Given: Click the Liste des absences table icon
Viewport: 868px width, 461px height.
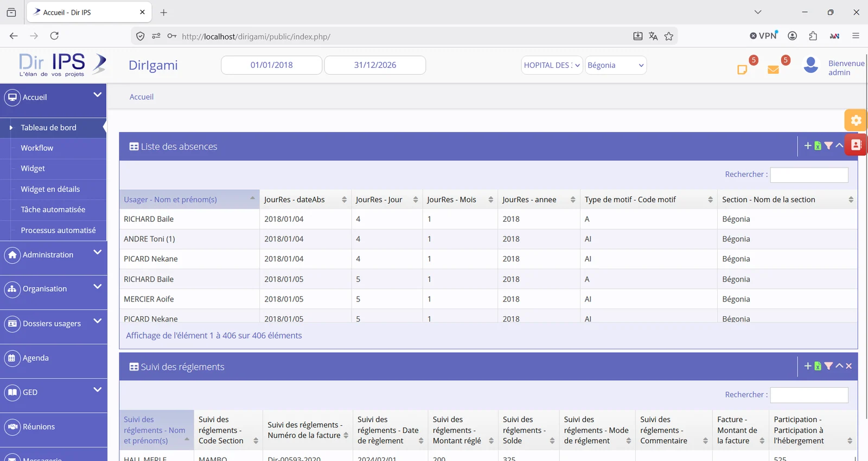Looking at the screenshot, I should click(x=133, y=146).
